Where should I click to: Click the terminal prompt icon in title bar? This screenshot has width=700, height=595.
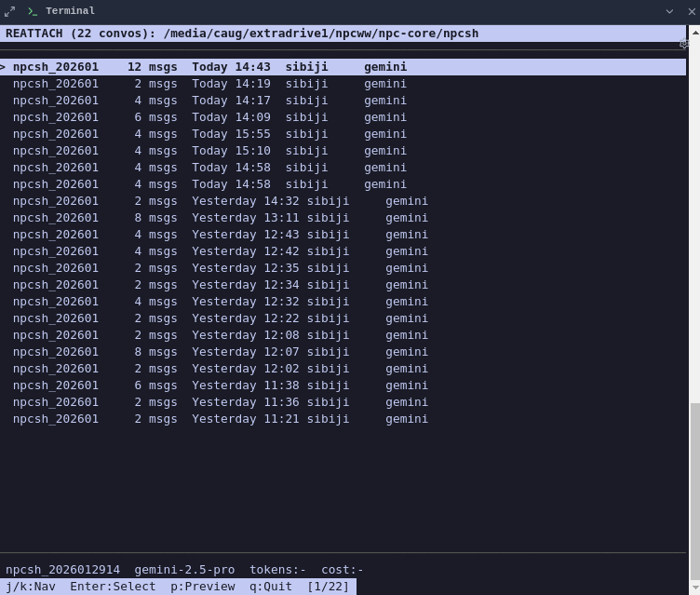tap(33, 11)
